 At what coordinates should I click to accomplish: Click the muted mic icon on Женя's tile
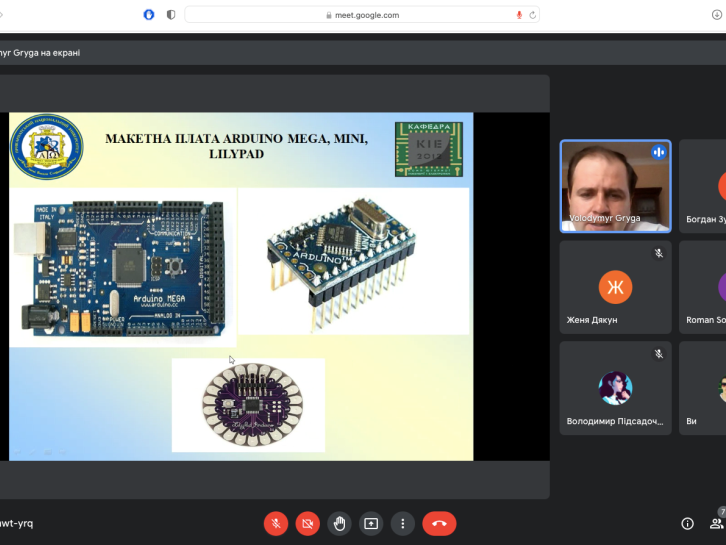[658, 253]
